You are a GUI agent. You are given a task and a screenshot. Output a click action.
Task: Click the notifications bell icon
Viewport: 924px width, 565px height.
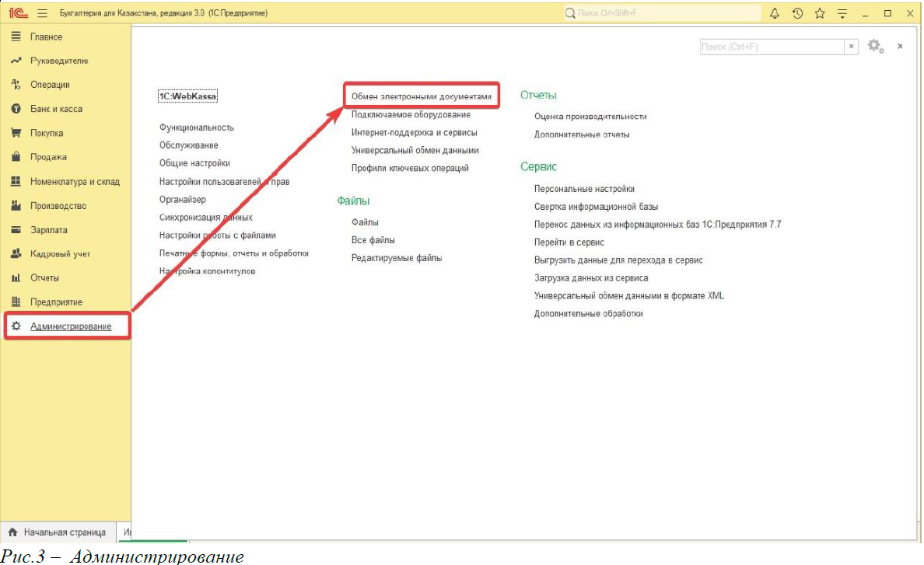[774, 13]
